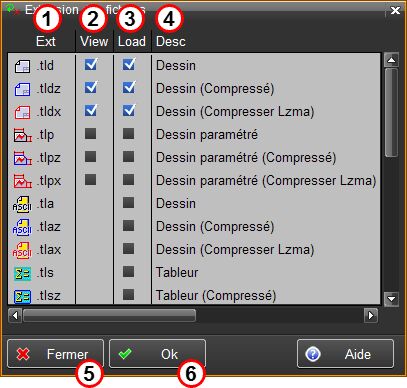Uncheck the View checkbox for .tld
Image resolution: width=407 pixels, height=388 pixels.
point(91,64)
